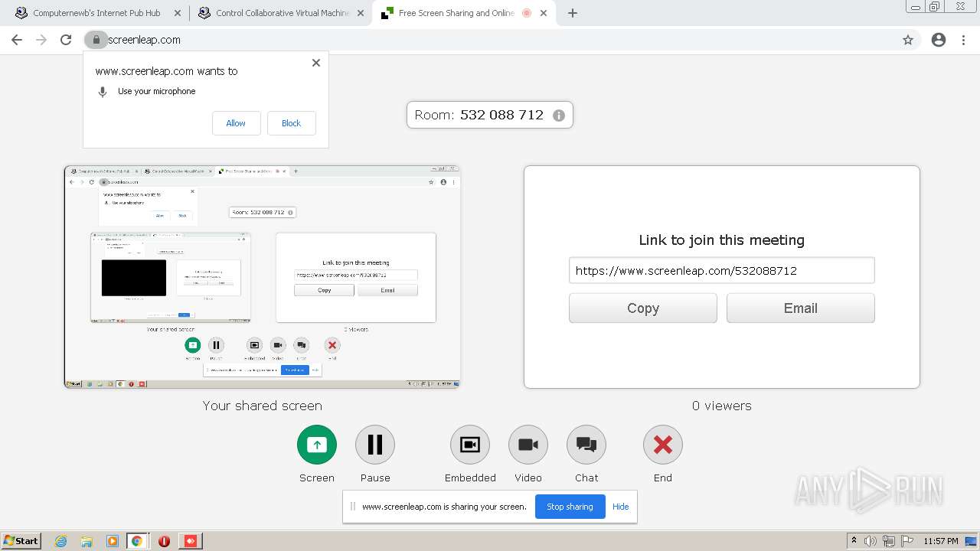The image size is (980, 551).
Task: Open the Chat panel
Action: [x=586, y=445]
